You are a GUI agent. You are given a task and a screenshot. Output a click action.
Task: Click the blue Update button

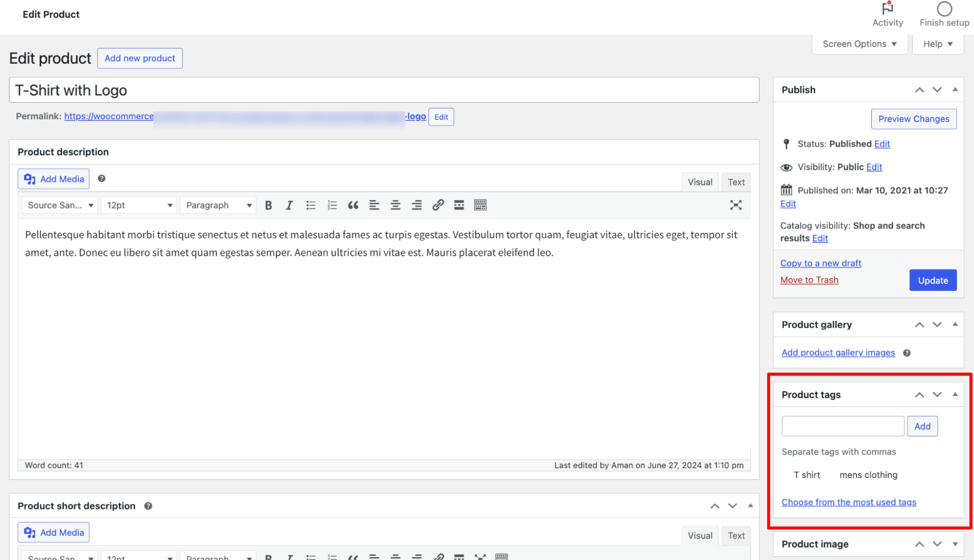pos(933,280)
